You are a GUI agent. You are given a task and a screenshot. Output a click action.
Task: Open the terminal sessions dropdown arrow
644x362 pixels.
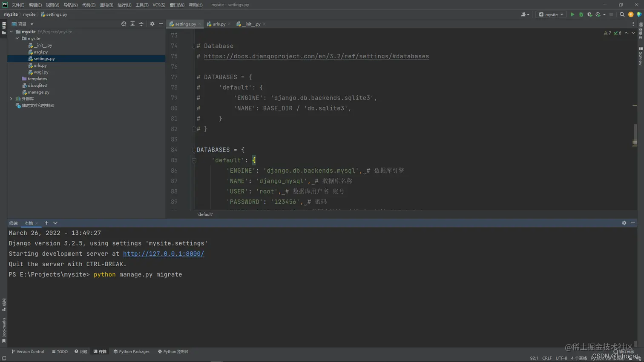click(x=55, y=223)
